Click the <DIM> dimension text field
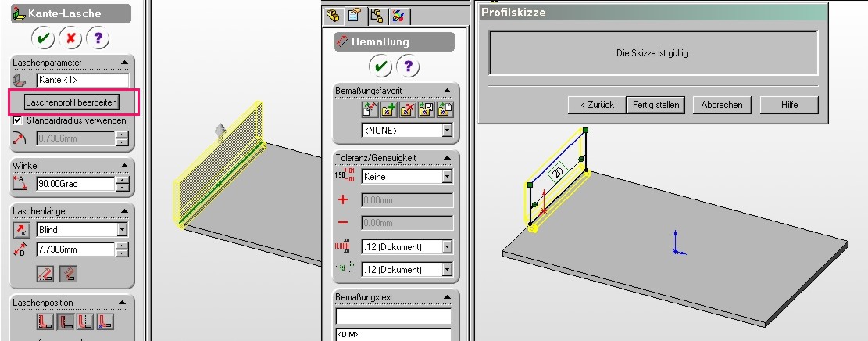 pos(394,335)
